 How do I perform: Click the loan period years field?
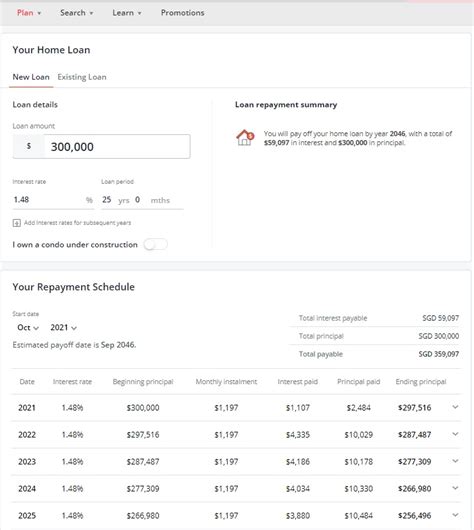(107, 200)
